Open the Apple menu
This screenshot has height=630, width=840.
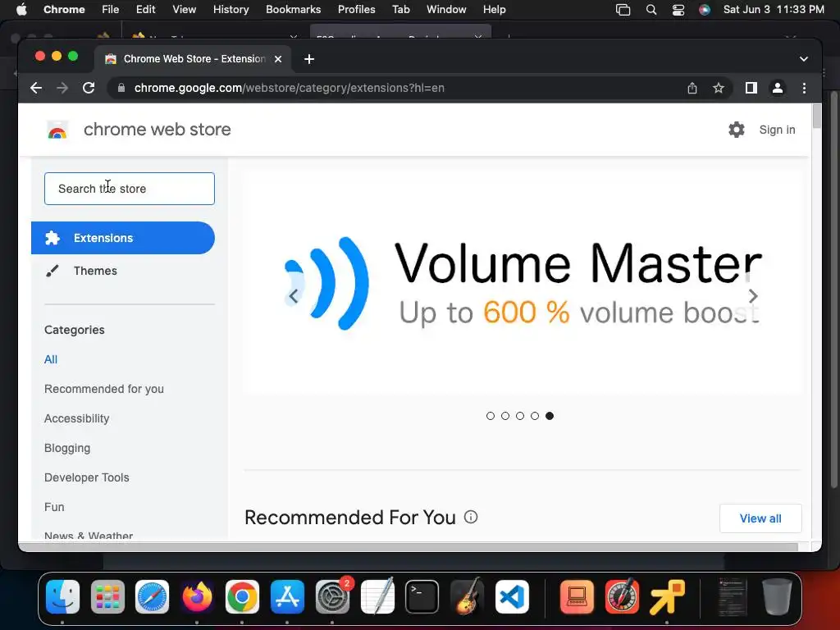coord(21,10)
